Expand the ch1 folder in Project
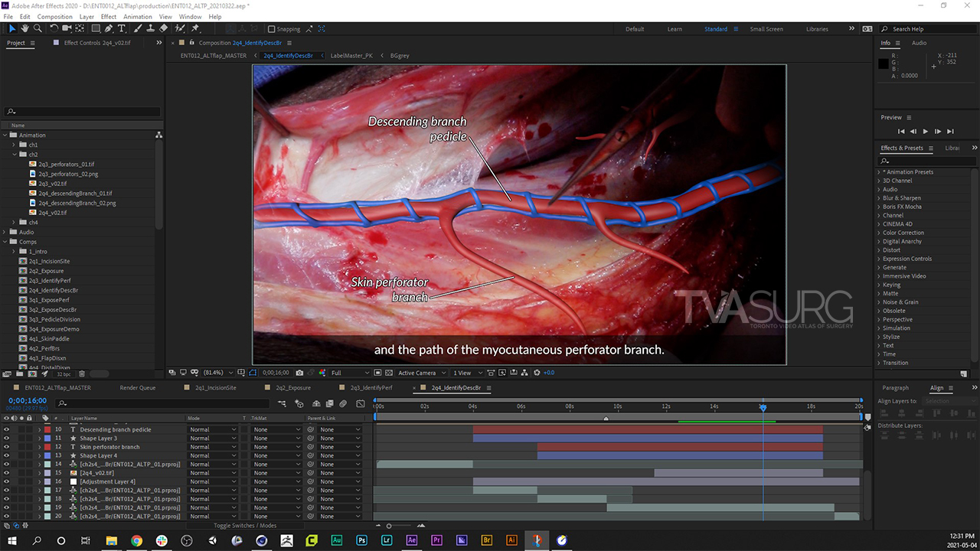Screen dimensions: 980x551 pos(14,145)
